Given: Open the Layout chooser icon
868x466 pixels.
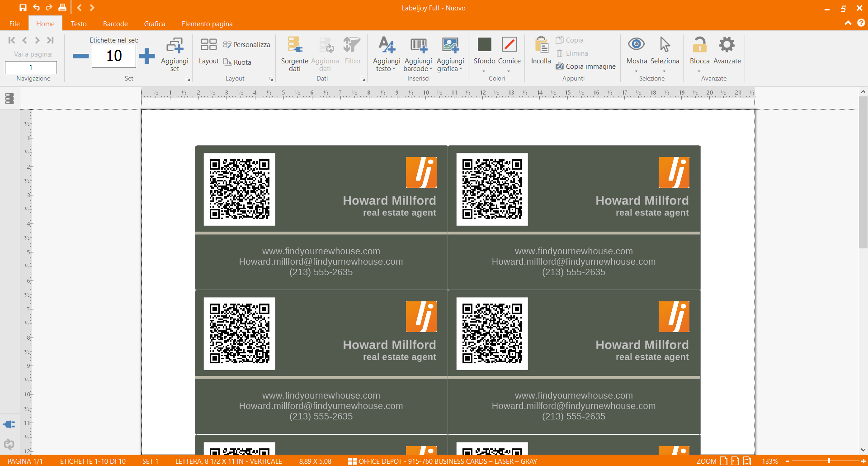Looking at the screenshot, I should [x=209, y=44].
